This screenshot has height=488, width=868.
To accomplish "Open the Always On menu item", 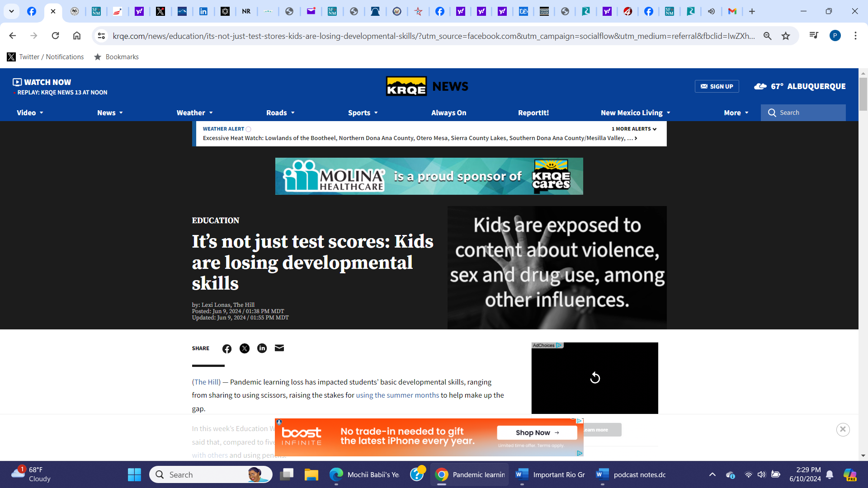I will tap(448, 113).
